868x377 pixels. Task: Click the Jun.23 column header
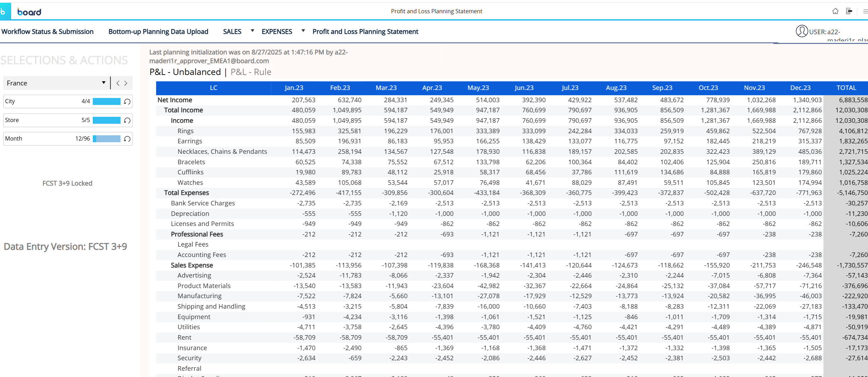click(x=524, y=88)
